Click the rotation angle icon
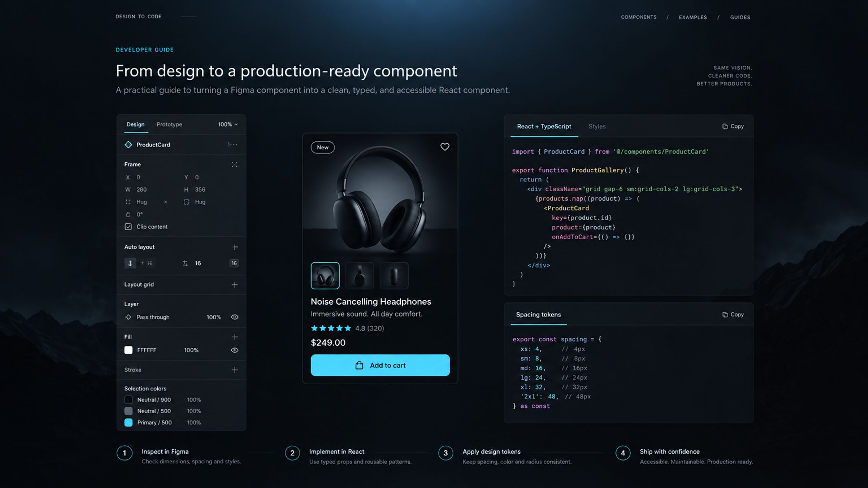Viewport: 868px width, 488px height. click(x=128, y=214)
